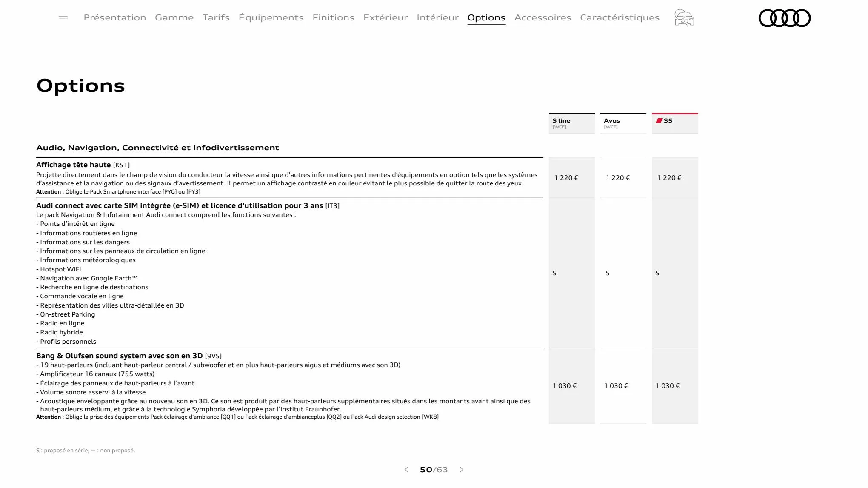Viewport: 868px width, 488px height.
Task: Click the 1 030 € price under S5
Action: [x=668, y=386]
